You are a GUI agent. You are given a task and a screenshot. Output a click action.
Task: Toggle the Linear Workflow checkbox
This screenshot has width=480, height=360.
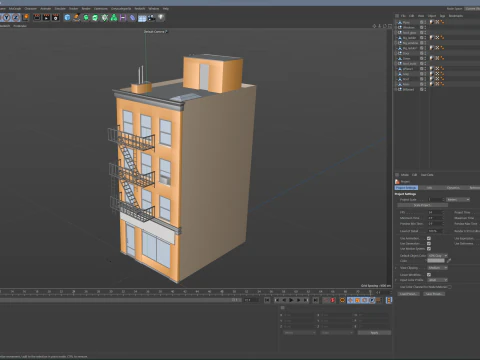pos(429,275)
